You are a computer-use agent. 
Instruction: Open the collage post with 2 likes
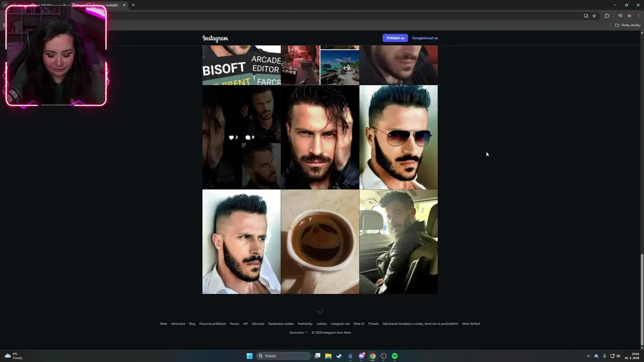(x=242, y=137)
